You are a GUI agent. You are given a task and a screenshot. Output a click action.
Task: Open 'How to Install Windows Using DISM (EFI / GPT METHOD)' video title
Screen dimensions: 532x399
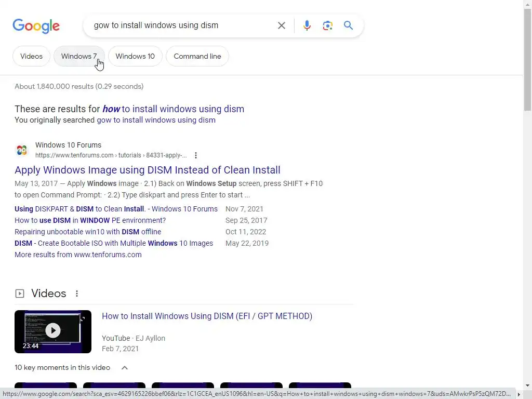point(207,316)
